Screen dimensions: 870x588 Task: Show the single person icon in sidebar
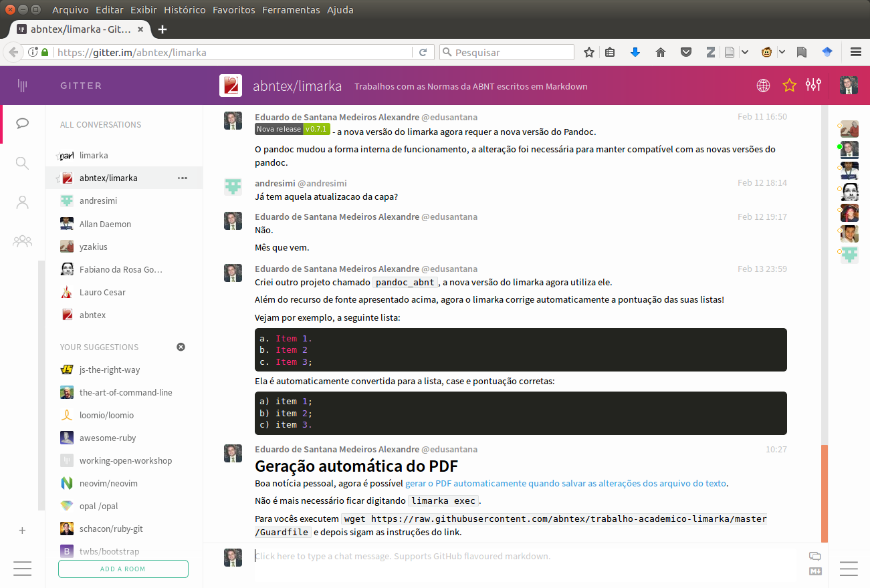click(x=23, y=202)
